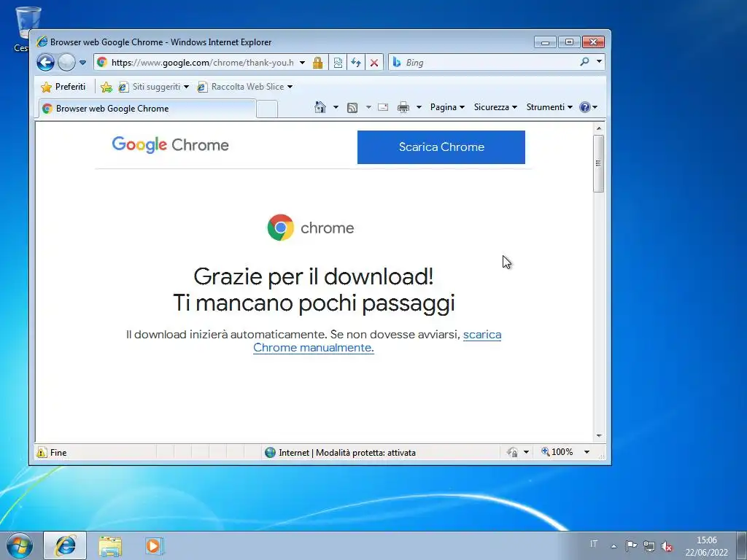Screen dimensions: 747x560
Task: Open Siti suggeriti dropdown
Action: [x=154, y=87]
